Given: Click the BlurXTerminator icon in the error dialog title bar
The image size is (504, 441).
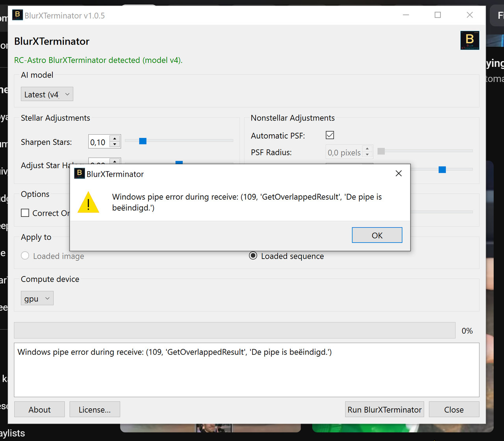Looking at the screenshot, I should 79,173.
